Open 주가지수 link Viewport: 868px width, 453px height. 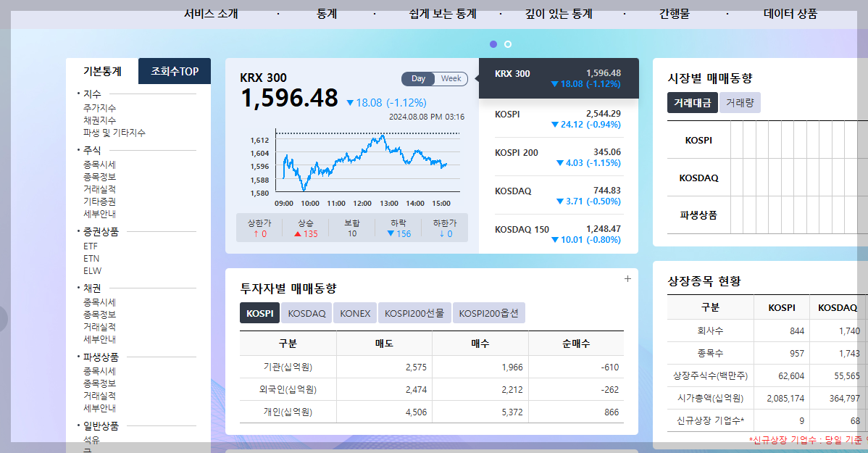(x=100, y=108)
